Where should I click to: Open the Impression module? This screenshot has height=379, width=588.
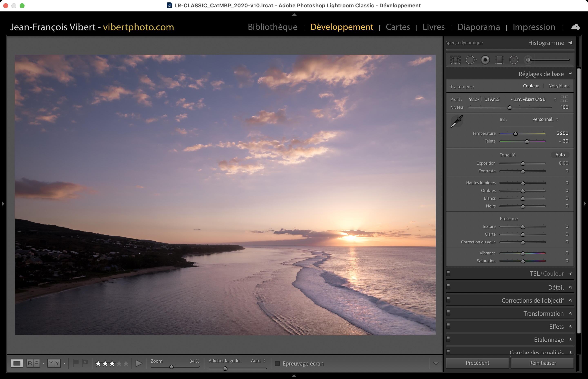[534, 27]
